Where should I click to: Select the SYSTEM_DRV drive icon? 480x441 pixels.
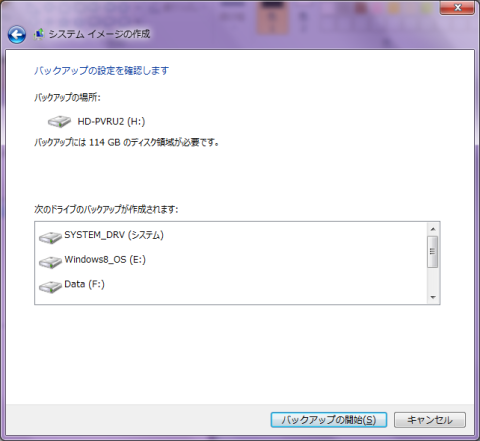[50, 238]
